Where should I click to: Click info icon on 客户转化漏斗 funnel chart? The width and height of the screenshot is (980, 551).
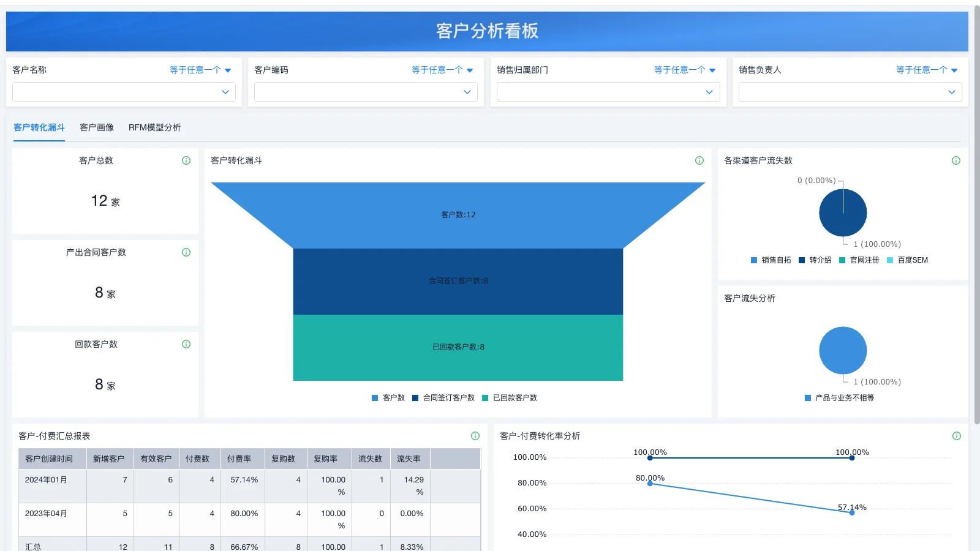click(x=699, y=160)
